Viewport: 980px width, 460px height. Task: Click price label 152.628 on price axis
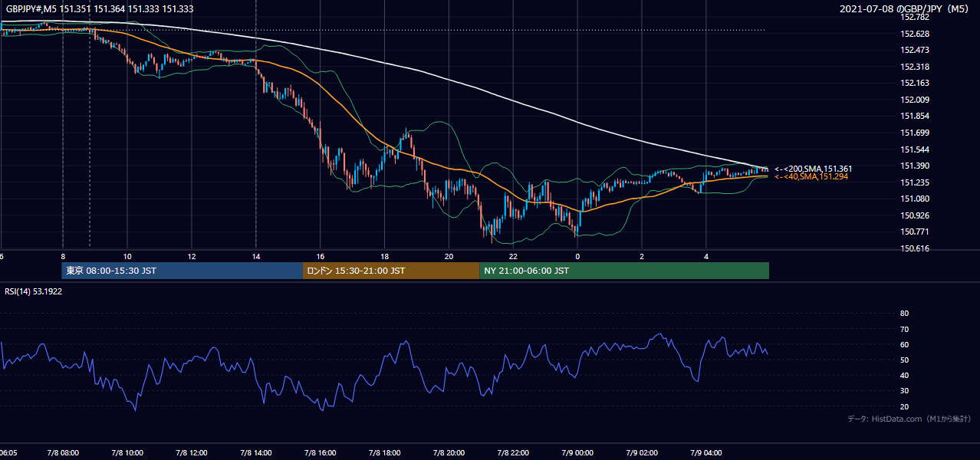(x=914, y=34)
